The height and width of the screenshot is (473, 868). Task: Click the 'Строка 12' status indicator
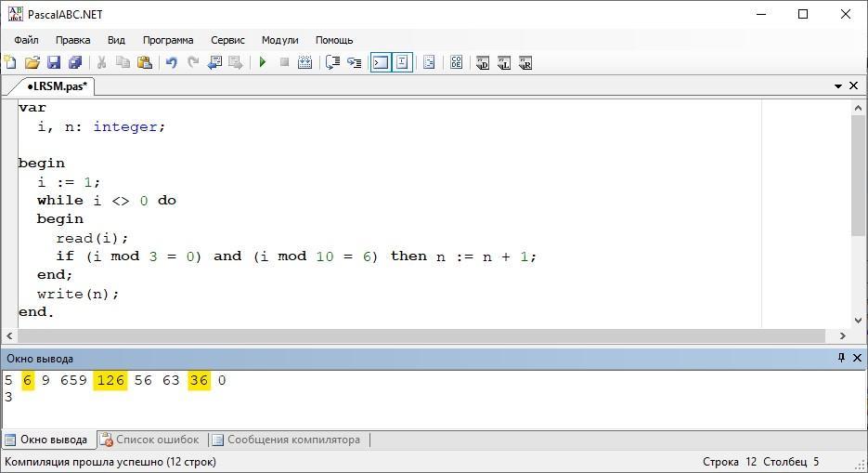point(730,462)
